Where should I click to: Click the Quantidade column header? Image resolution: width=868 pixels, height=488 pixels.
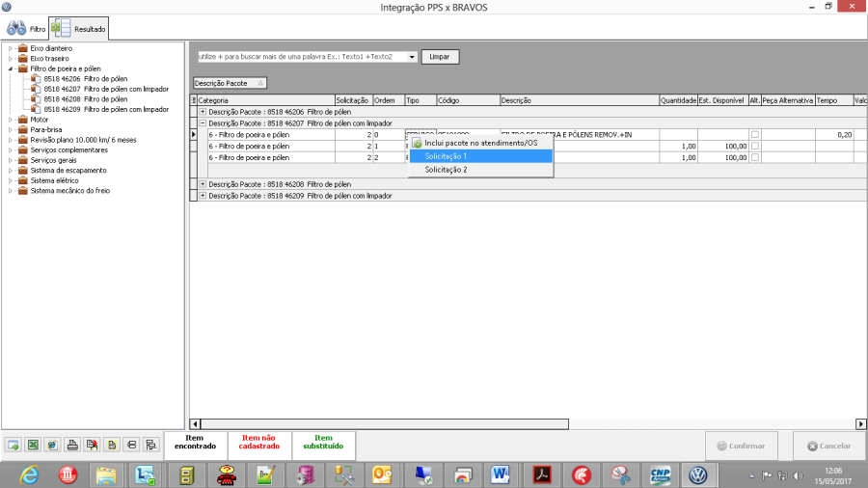[x=678, y=100]
